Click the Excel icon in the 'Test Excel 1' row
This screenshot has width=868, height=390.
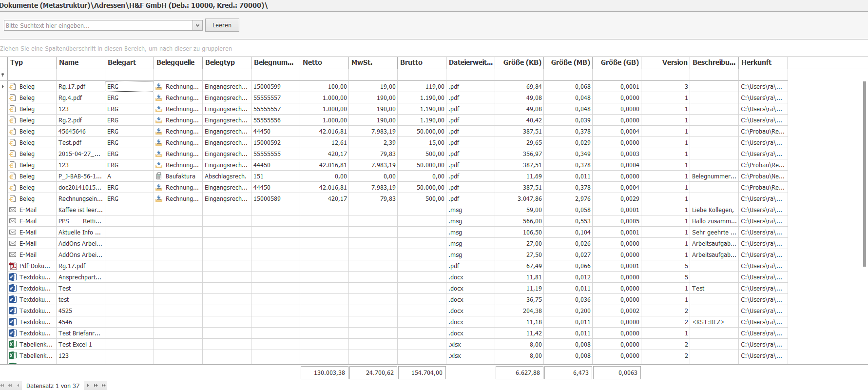13,344
